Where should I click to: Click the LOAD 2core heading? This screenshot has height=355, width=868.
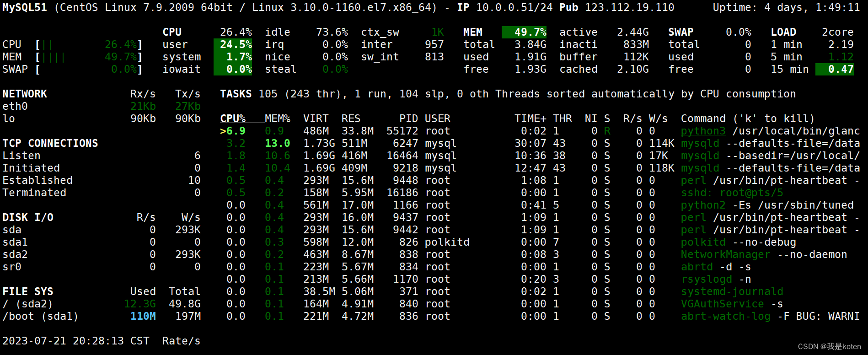[812, 32]
